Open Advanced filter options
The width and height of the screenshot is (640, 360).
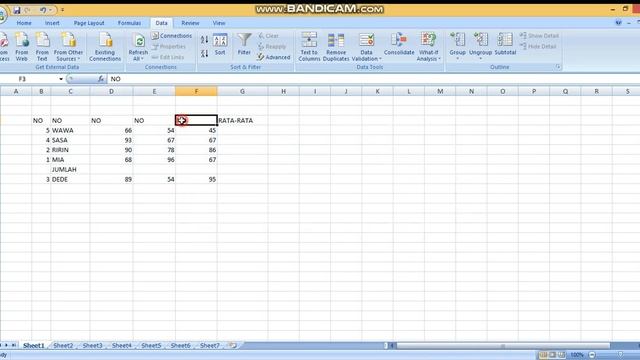point(274,57)
